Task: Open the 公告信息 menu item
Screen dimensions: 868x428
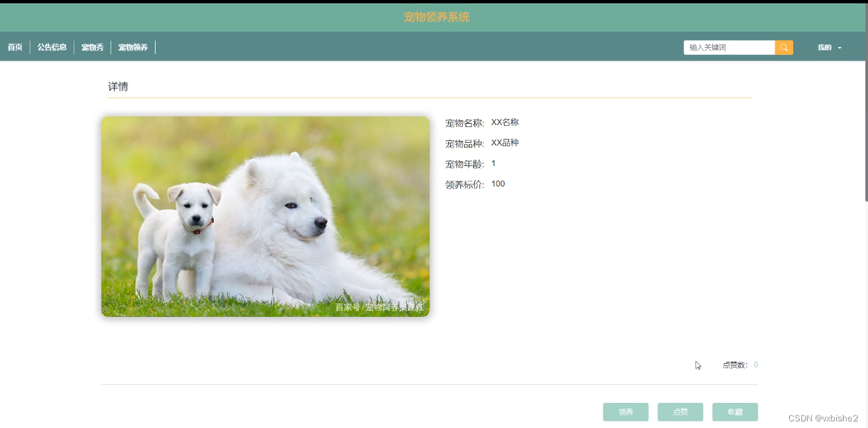Action: (52, 48)
